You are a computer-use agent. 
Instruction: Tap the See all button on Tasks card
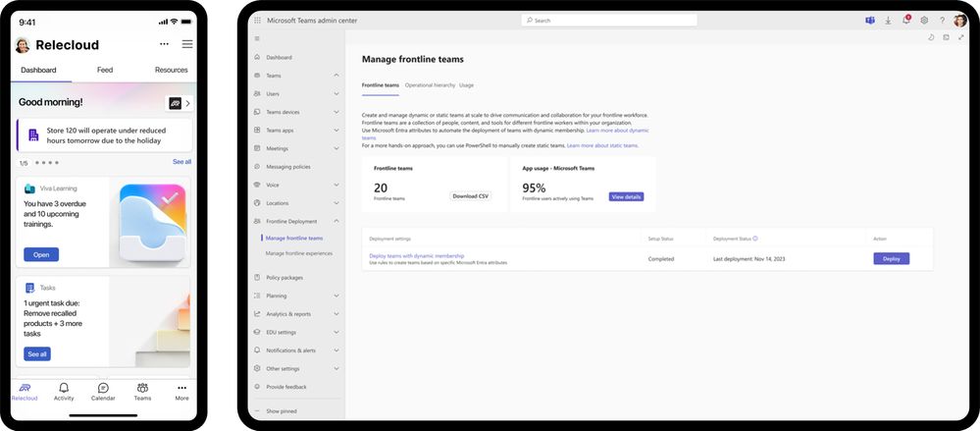click(x=37, y=354)
